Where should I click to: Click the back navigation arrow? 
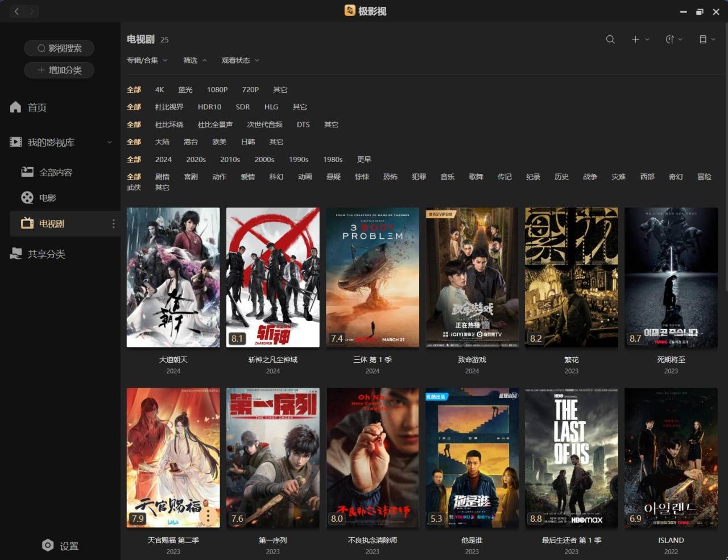pyautogui.click(x=16, y=11)
